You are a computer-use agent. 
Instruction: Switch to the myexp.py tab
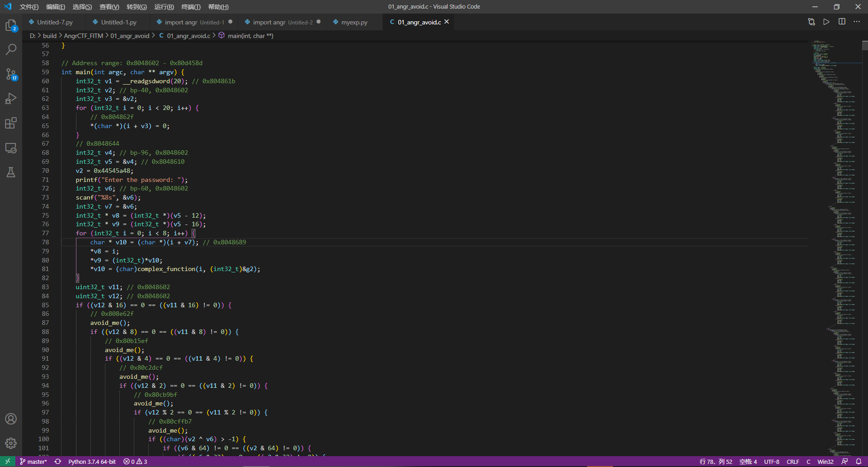click(354, 22)
